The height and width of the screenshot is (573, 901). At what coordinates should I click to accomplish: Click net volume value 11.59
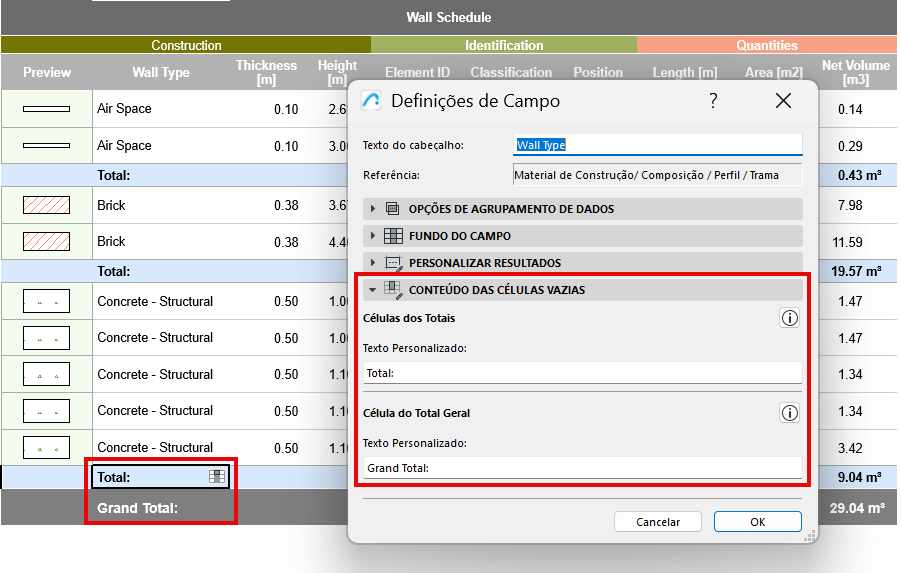848,242
